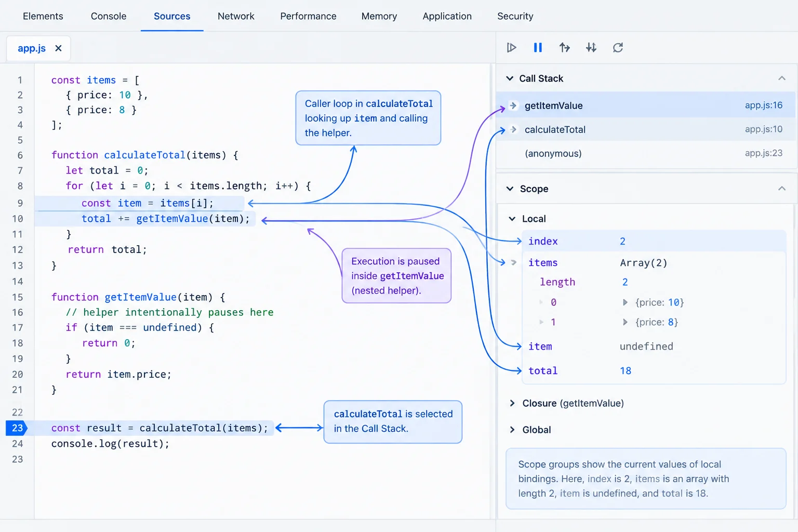Go to the Network tab

coord(236,16)
